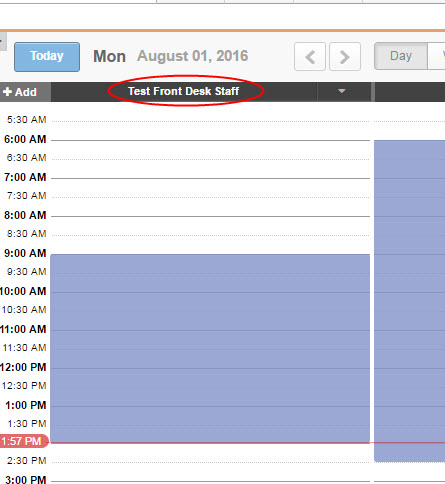The image size is (445, 484).
Task: Go to previous day arrow
Action: click(x=310, y=57)
